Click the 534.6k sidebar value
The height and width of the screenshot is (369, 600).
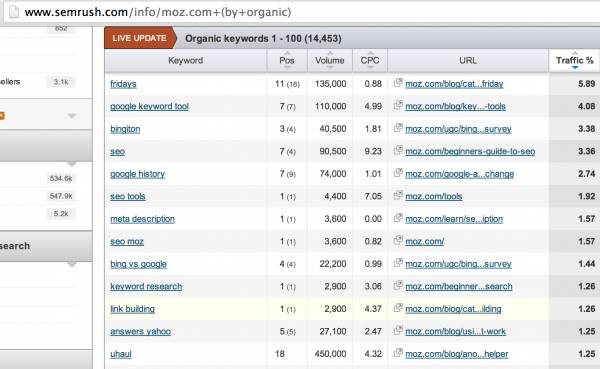tap(61, 178)
